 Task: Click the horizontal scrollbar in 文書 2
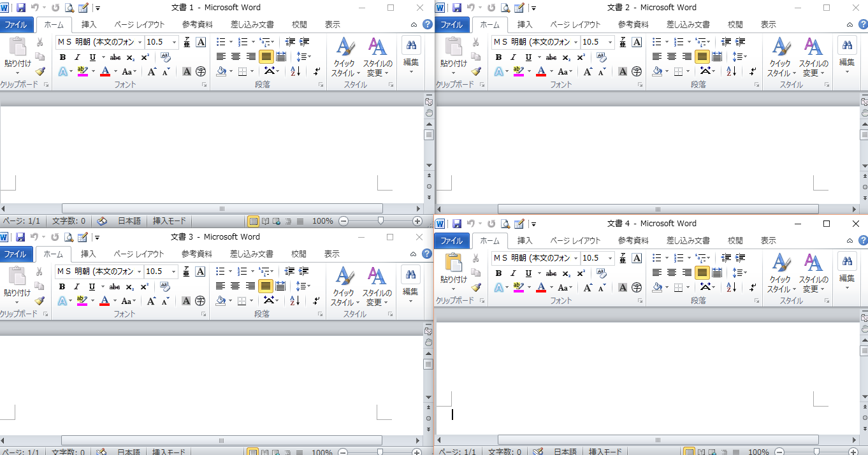(658, 209)
